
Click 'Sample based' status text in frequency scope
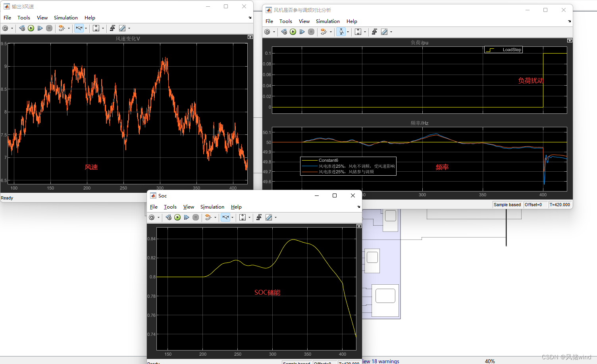tap(507, 205)
